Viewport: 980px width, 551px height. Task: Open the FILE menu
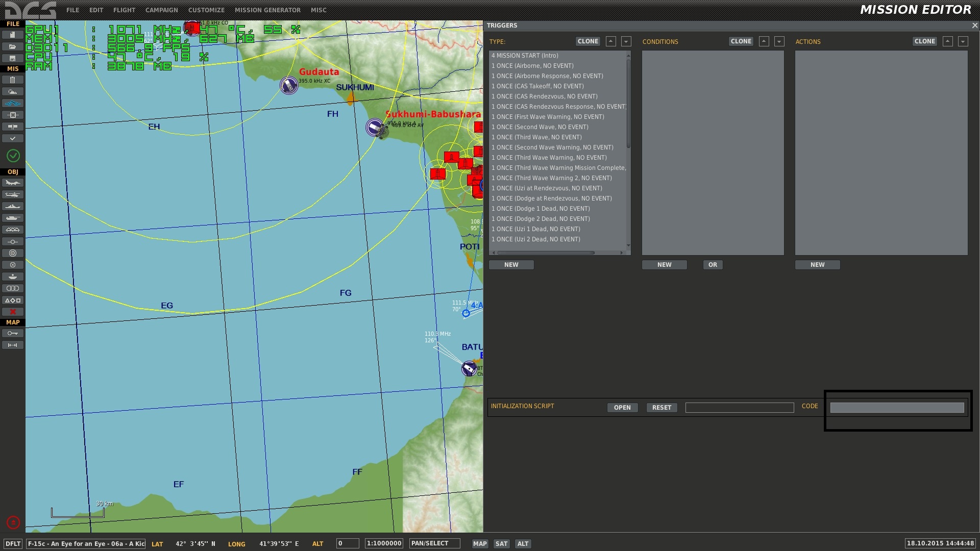point(72,10)
